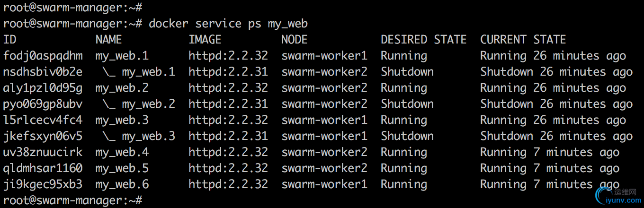Click swarm-worker1 in the ji9kgec95xb3 row
The height and width of the screenshot is (208, 644).
coord(324,184)
